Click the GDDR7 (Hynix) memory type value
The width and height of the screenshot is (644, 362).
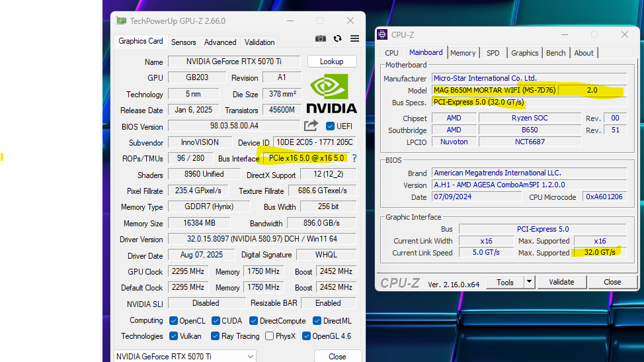pyautogui.click(x=209, y=206)
